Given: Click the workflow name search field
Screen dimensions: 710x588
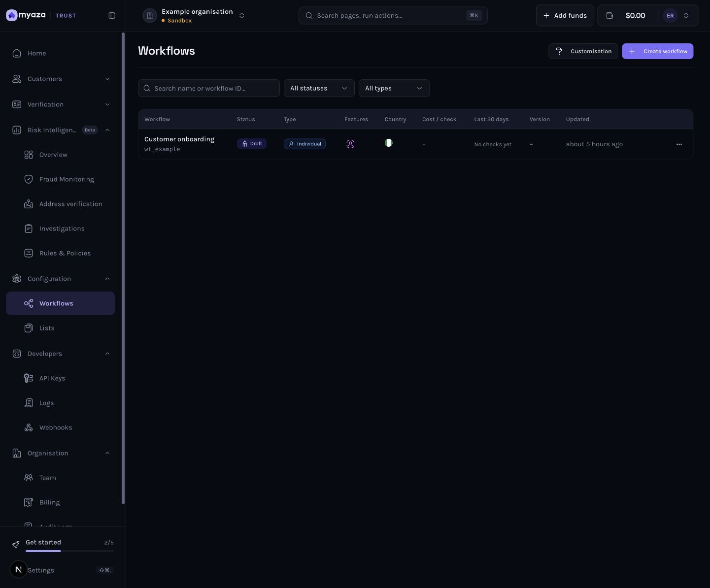Looking at the screenshot, I should 209,88.
